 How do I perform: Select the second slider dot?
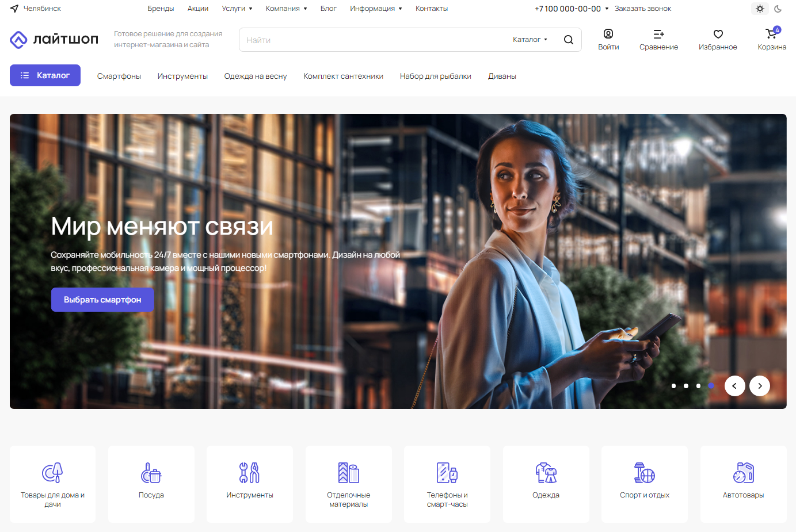(x=686, y=386)
